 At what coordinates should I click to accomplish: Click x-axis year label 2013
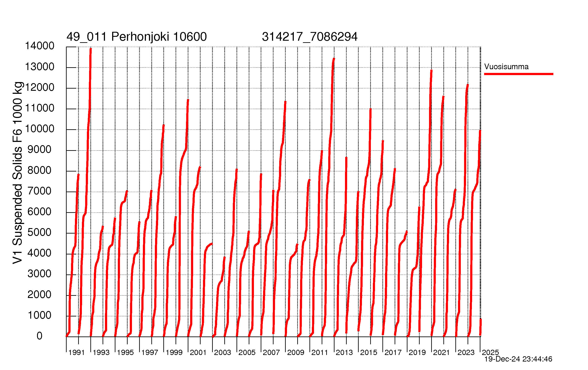[x=344, y=352]
